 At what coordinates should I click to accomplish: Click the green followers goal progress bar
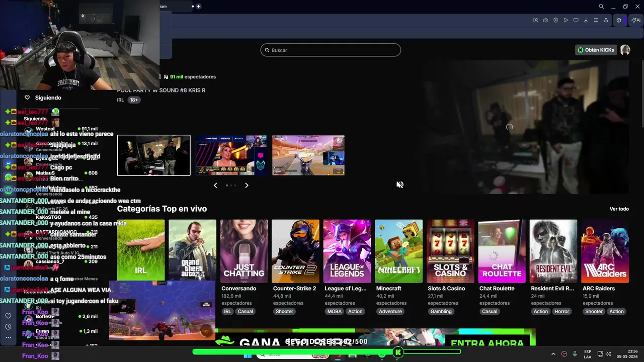[x=327, y=352]
